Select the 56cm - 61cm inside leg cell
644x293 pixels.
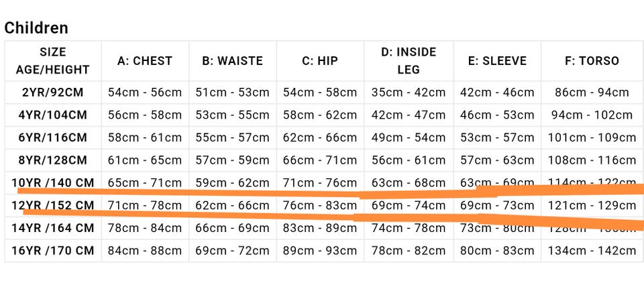click(x=408, y=161)
